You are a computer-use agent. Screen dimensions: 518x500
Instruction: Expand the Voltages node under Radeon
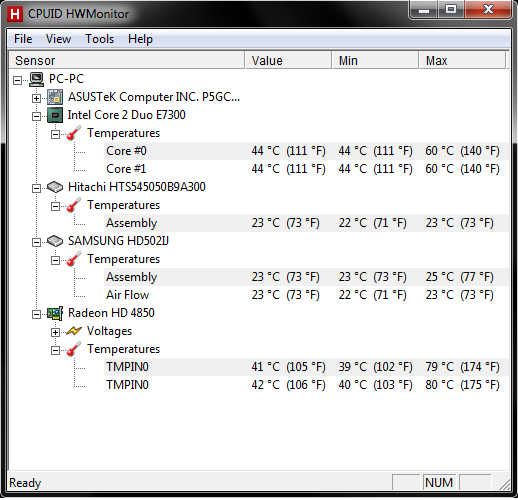pos(55,332)
